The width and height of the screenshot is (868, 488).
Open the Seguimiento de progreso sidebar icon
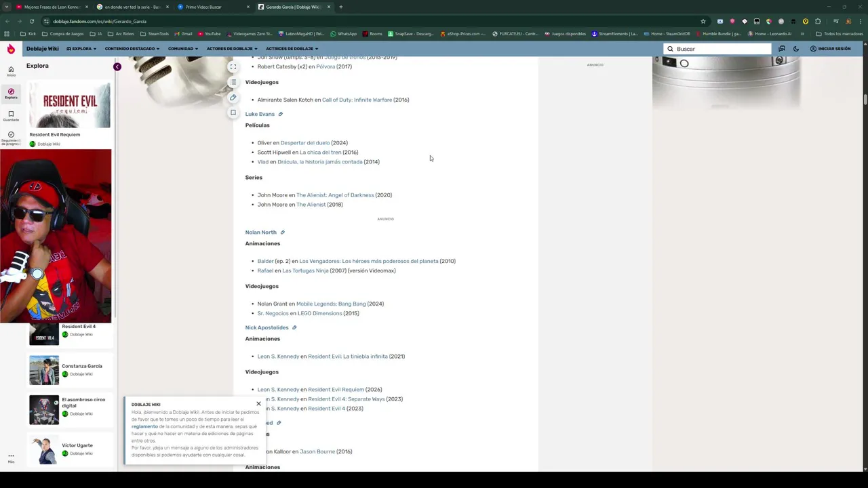pyautogui.click(x=11, y=138)
